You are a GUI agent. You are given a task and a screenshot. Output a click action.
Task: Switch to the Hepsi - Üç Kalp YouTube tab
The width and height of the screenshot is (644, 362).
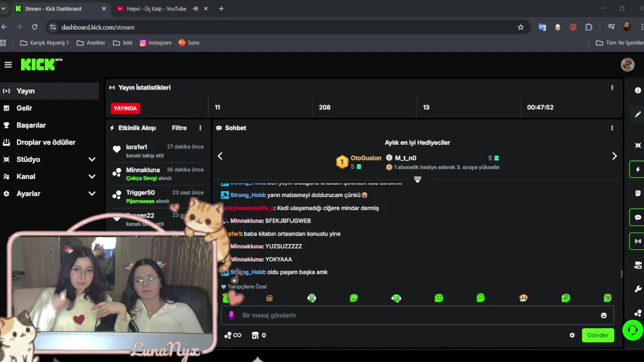(156, 9)
